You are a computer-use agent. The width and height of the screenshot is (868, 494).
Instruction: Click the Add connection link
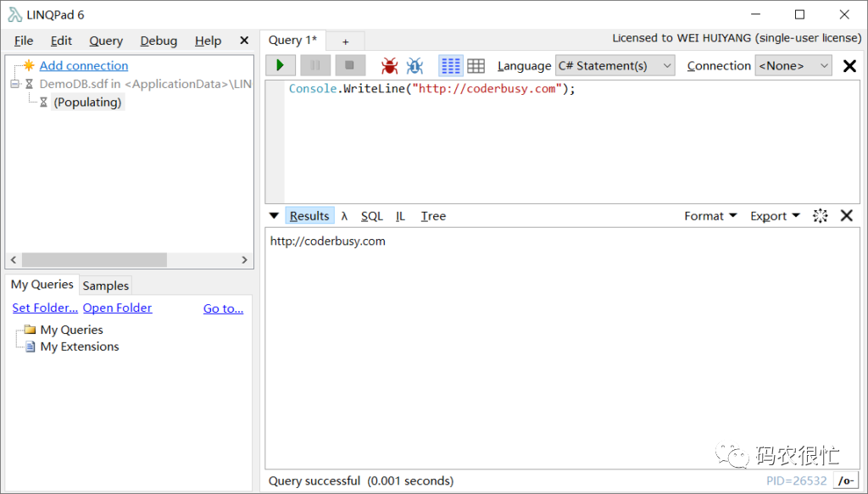pyautogui.click(x=84, y=65)
